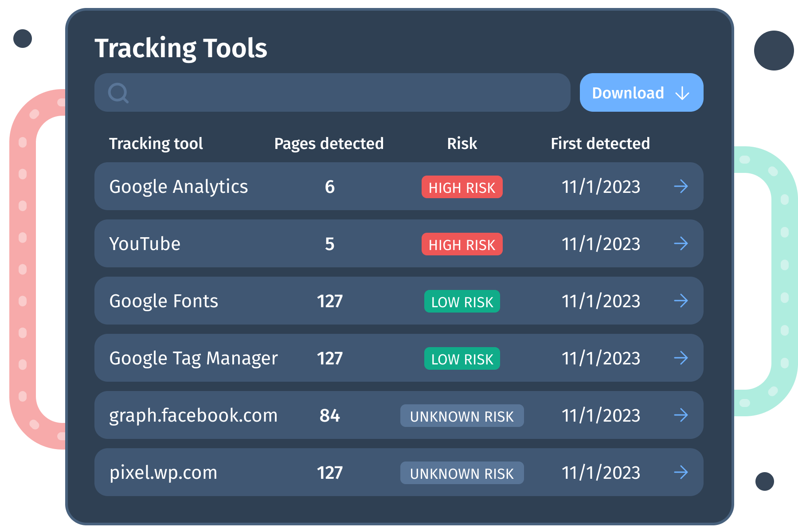Image resolution: width=798 pixels, height=532 pixels.
Task: Sort by the Pages detected column header
Action: [329, 143]
